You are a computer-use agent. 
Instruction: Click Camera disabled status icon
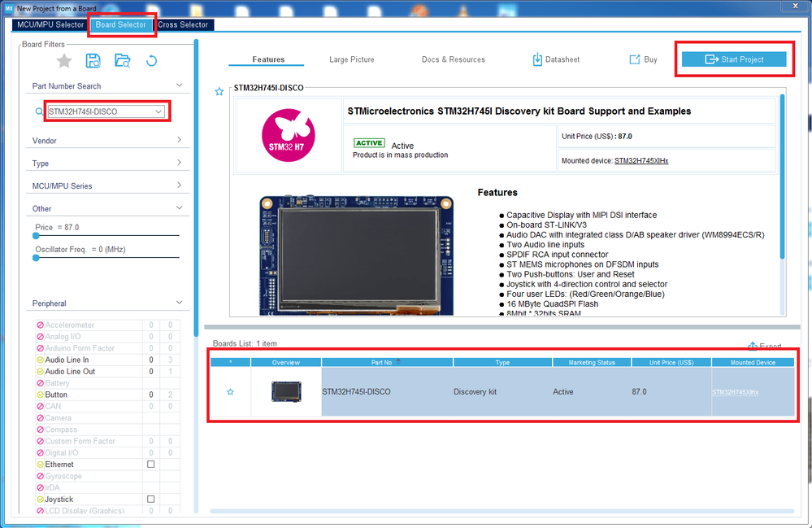pos(41,418)
